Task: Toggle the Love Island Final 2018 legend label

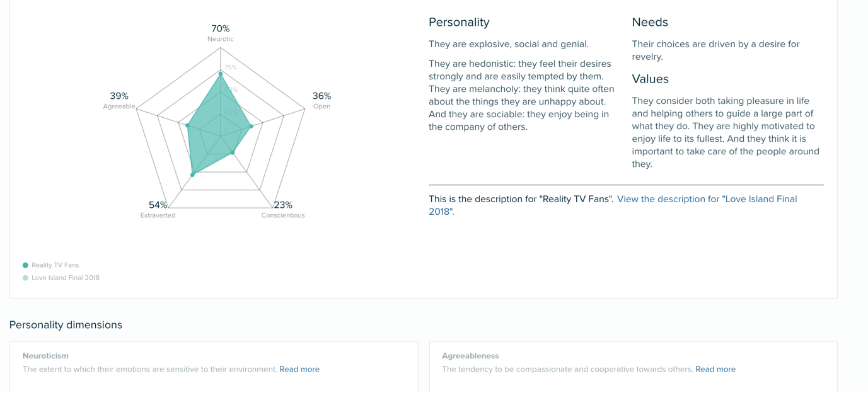Action: (66, 278)
